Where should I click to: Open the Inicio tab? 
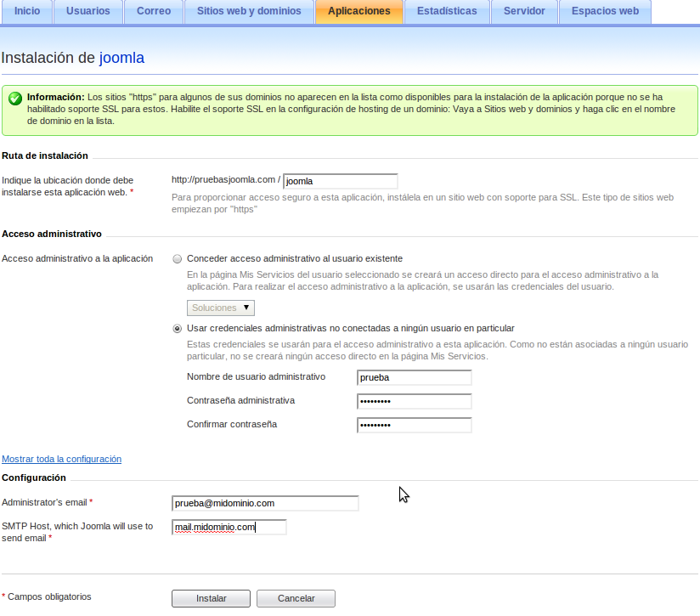pyautogui.click(x=27, y=11)
